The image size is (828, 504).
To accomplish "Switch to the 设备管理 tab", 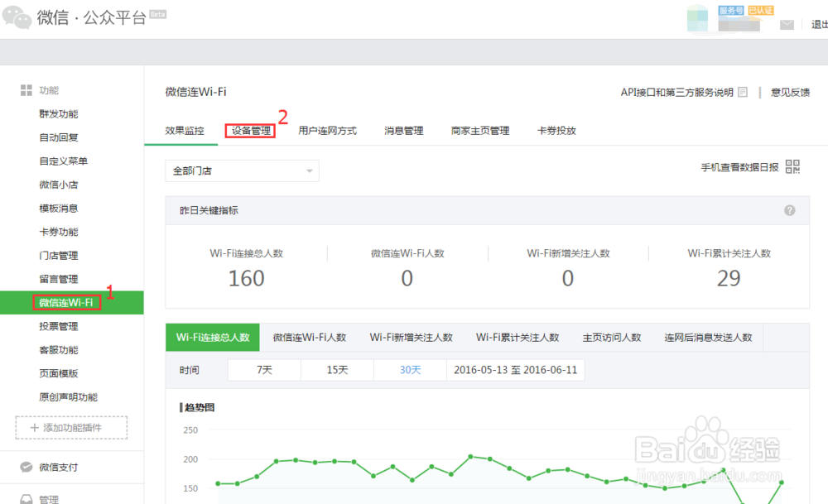I will [x=251, y=131].
